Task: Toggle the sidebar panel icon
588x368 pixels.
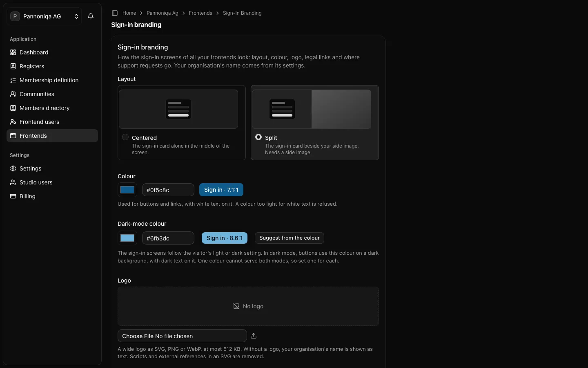Action: pyautogui.click(x=115, y=13)
